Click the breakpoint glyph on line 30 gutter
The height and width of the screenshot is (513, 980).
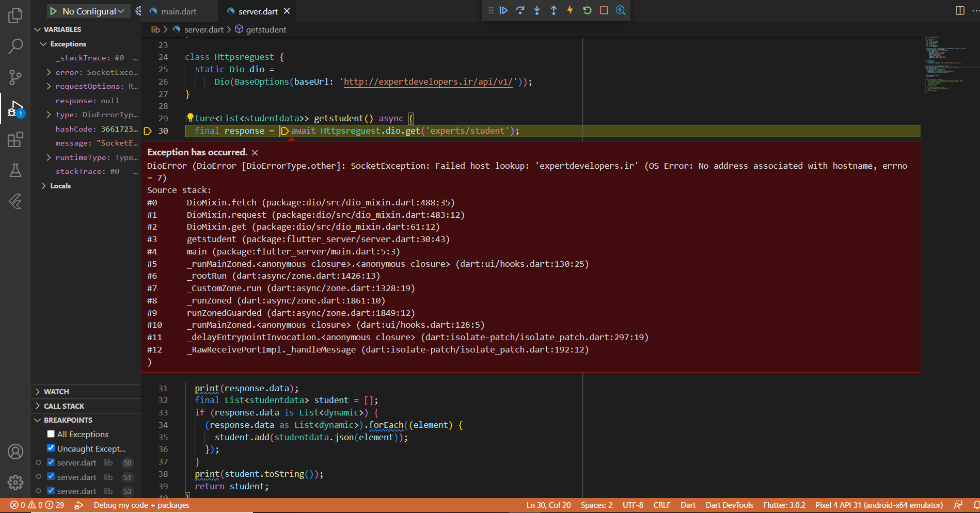[x=147, y=131]
